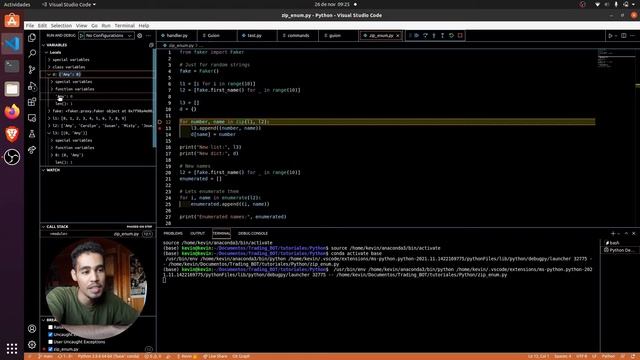Toggle the User Uncaught Exceptions checkbox
Screen dimensions: 640x360
[51, 342]
